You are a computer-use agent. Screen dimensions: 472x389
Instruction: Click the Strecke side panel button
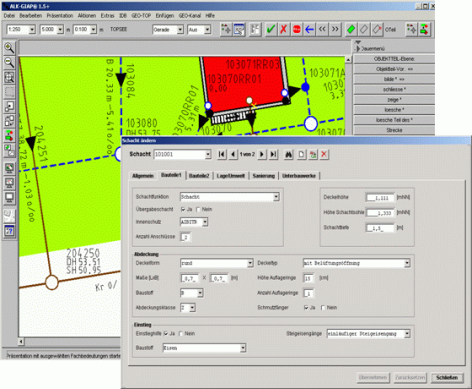click(x=394, y=130)
